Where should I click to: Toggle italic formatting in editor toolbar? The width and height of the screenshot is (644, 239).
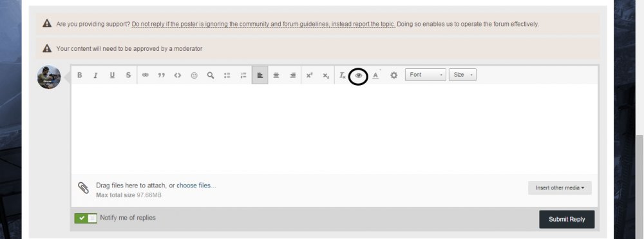[x=95, y=75]
